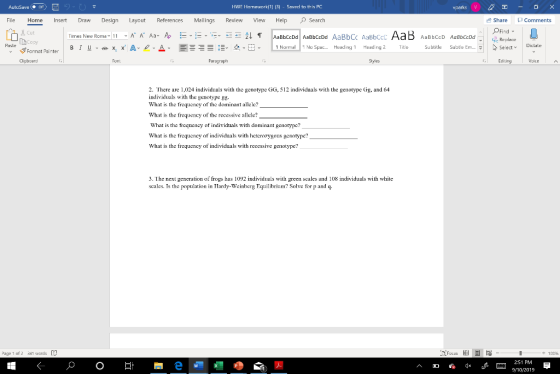This screenshot has width=560, height=374.
Task: Collapse the ribbon
Action: (555, 61)
